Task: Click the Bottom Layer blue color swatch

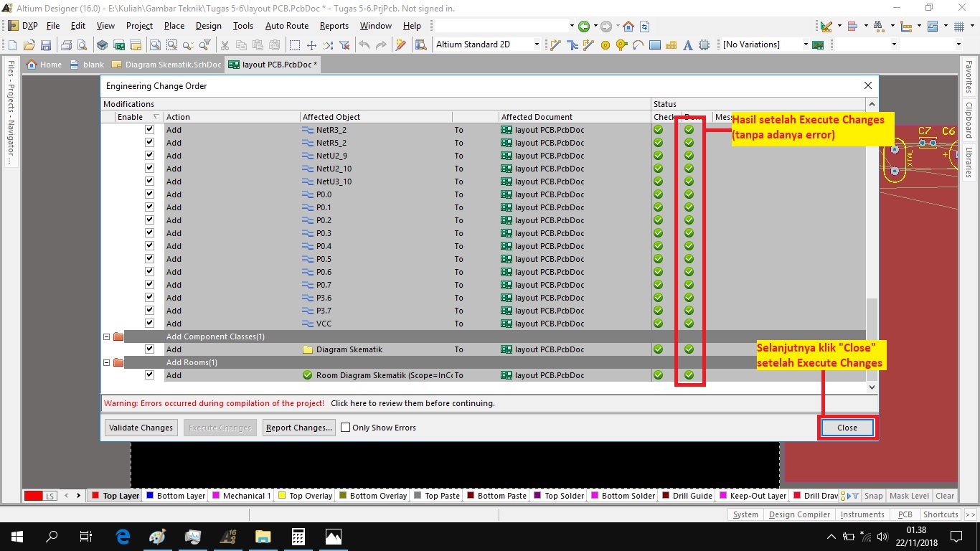Action: pos(150,496)
